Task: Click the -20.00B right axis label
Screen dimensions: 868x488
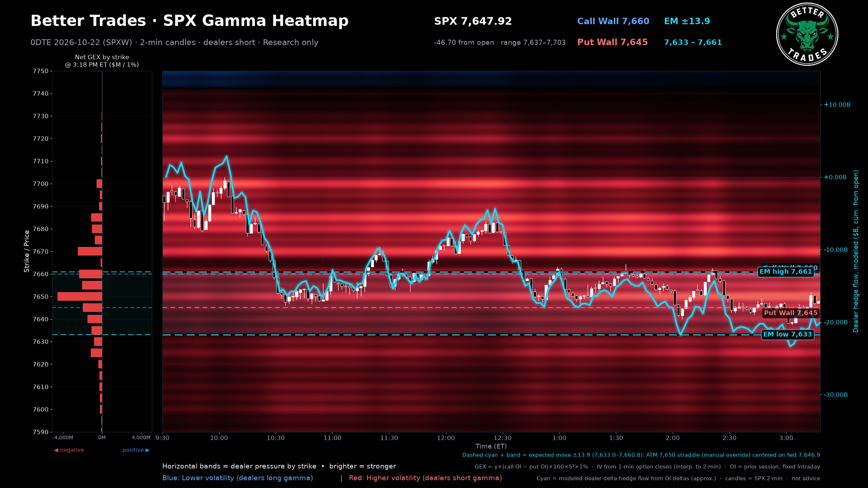Action: coord(836,322)
